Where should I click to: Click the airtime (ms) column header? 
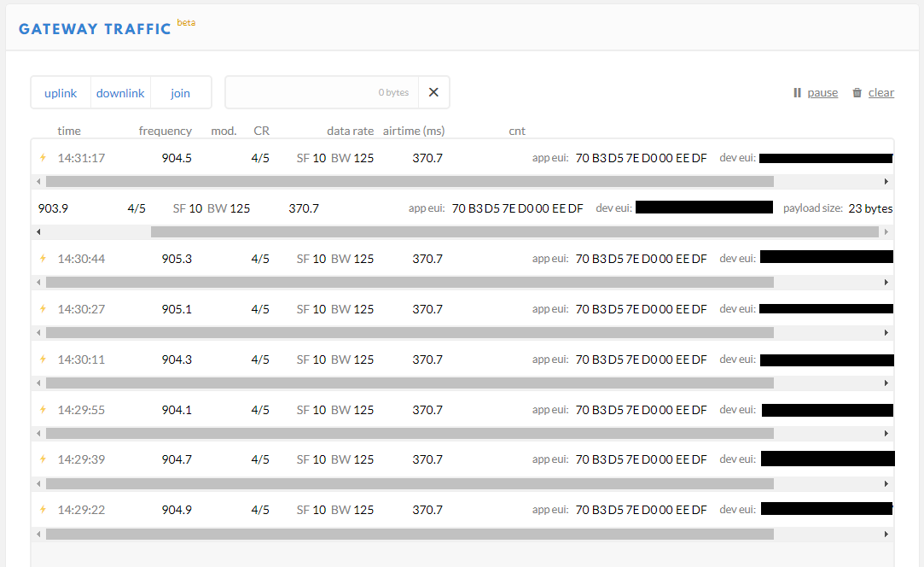click(x=414, y=131)
